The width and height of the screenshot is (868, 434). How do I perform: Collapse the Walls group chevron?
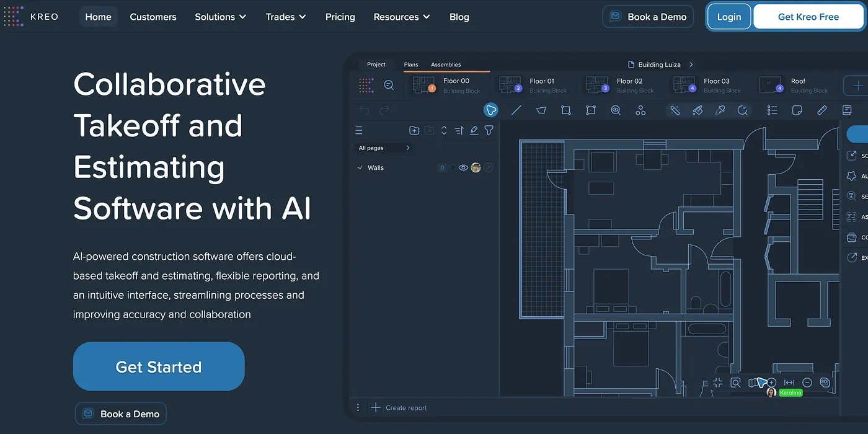(x=360, y=167)
